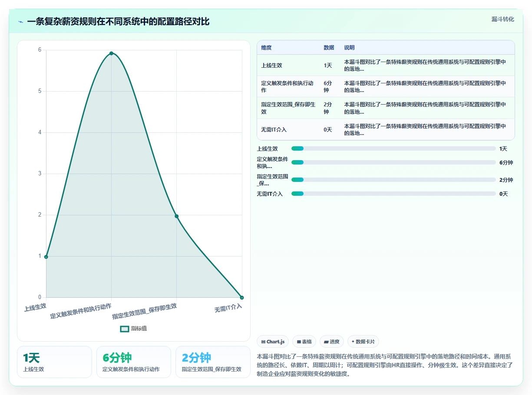Click the 定义触发条件和执行动作 table cell
The image size is (532, 395).
(287, 86)
